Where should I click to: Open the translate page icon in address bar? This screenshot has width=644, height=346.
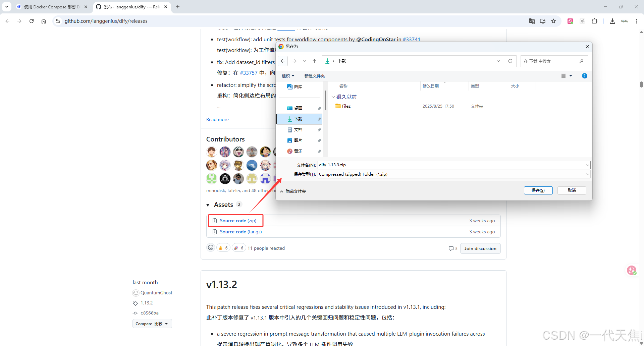coord(532,21)
